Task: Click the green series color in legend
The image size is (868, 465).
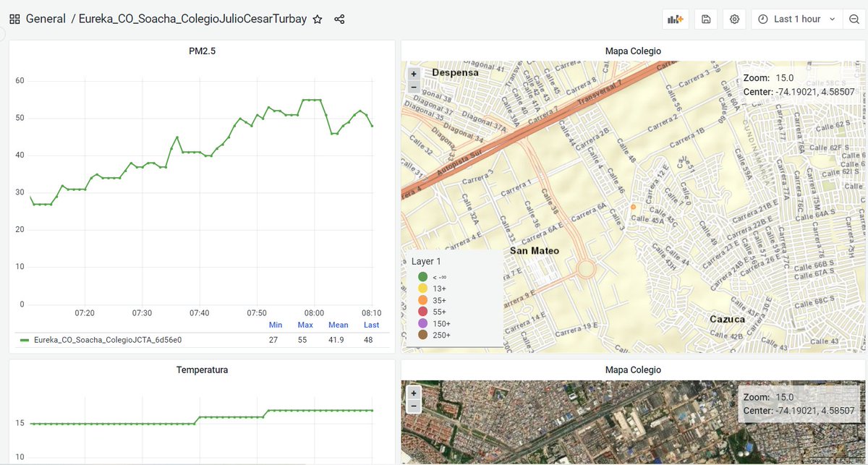Action: [25, 340]
